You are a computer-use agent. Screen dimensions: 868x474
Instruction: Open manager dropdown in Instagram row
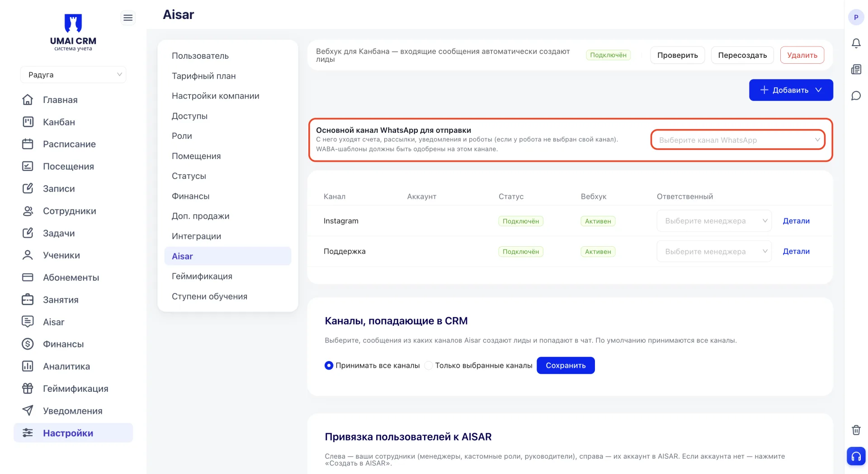[714, 221]
